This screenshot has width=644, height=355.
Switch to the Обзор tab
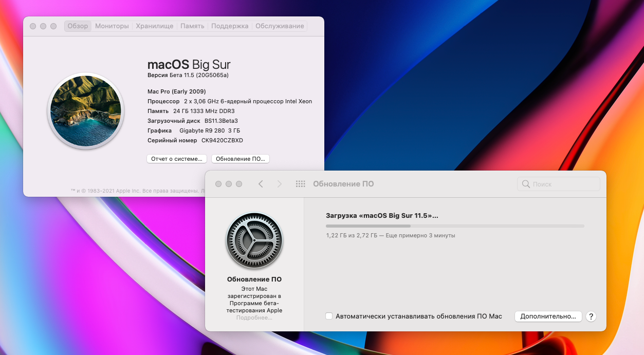78,26
